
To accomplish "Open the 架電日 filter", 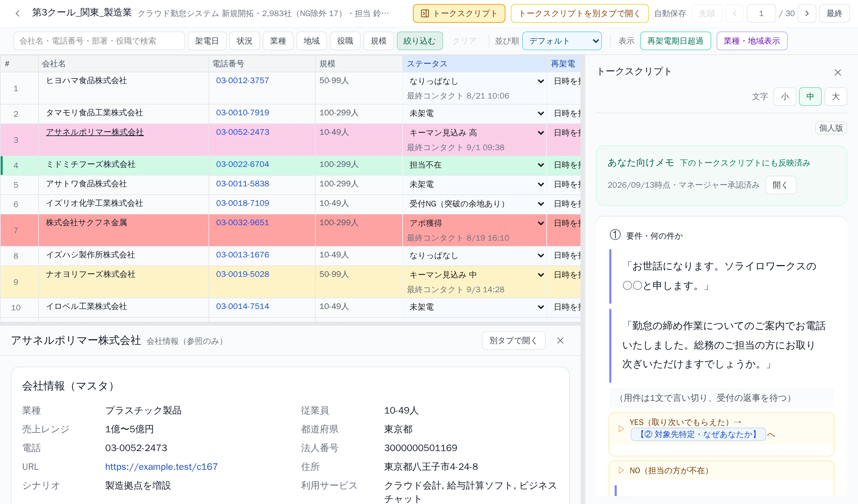I will (x=207, y=41).
